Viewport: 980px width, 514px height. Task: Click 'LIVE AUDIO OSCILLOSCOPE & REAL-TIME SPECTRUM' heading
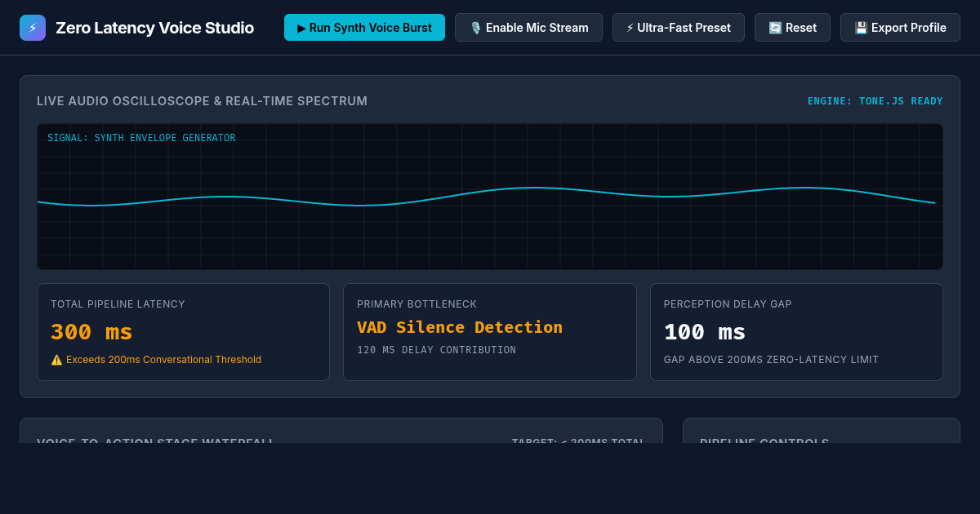point(202,101)
